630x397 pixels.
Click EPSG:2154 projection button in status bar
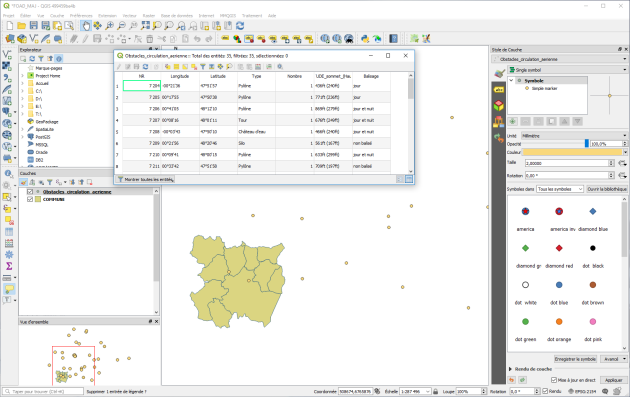(x=583, y=391)
